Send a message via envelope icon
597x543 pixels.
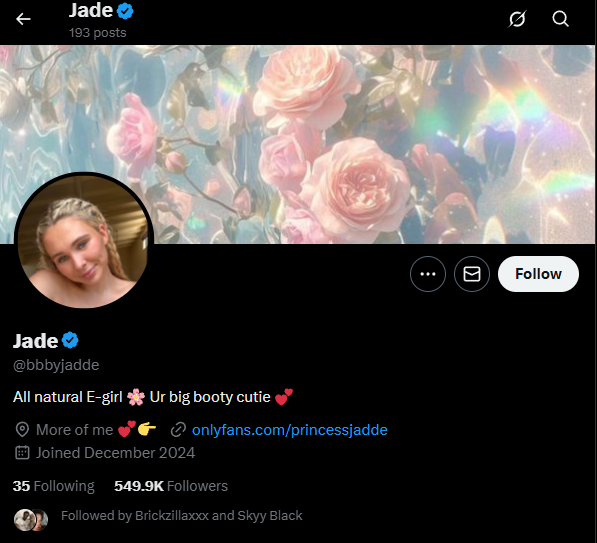tap(472, 274)
